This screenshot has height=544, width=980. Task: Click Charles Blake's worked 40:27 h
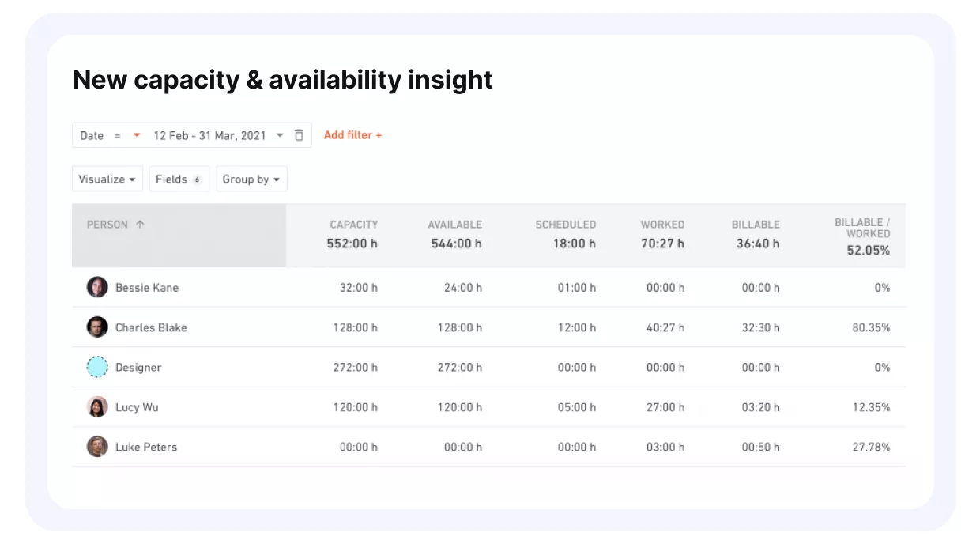pos(665,327)
